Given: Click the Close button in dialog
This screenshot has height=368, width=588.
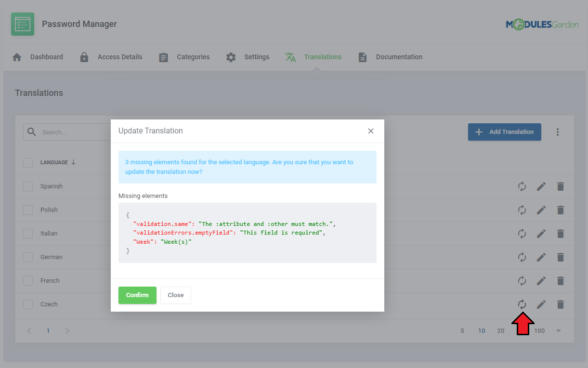Looking at the screenshot, I should pyautogui.click(x=176, y=295).
